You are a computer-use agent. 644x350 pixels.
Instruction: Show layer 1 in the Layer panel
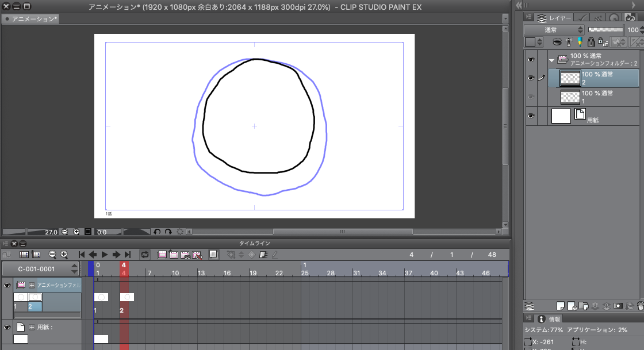[531, 97]
